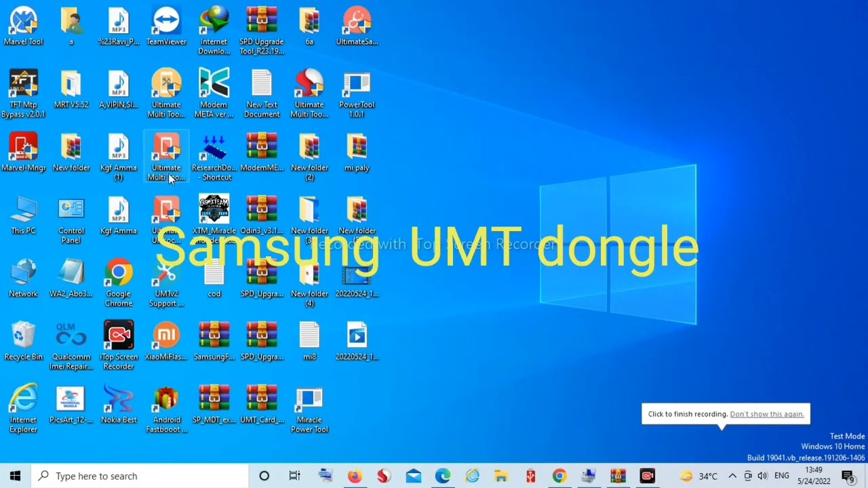Image resolution: width=868 pixels, height=488 pixels.
Task: Open the notification center icon
Action: (x=848, y=476)
